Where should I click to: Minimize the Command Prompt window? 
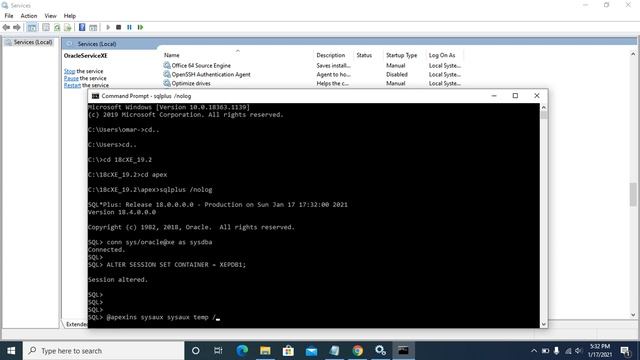[494, 96]
